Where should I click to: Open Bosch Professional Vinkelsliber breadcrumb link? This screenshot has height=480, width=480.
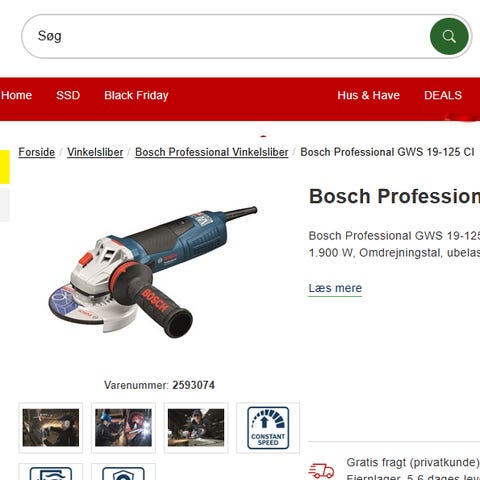(x=212, y=152)
